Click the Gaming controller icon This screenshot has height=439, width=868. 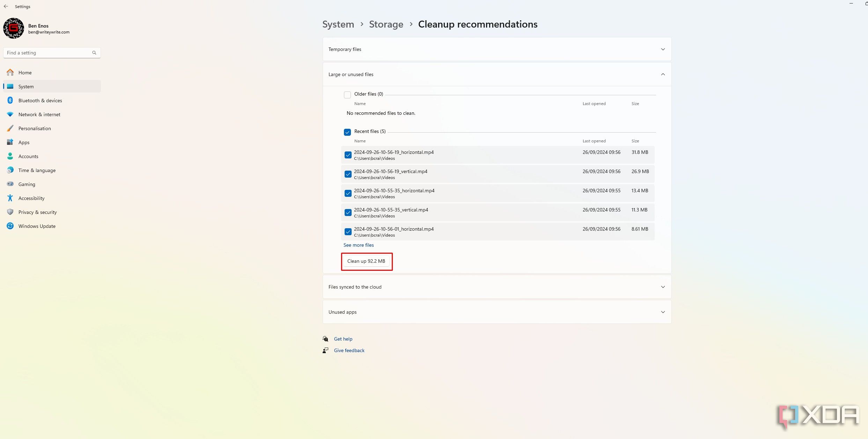[x=10, y=184]
